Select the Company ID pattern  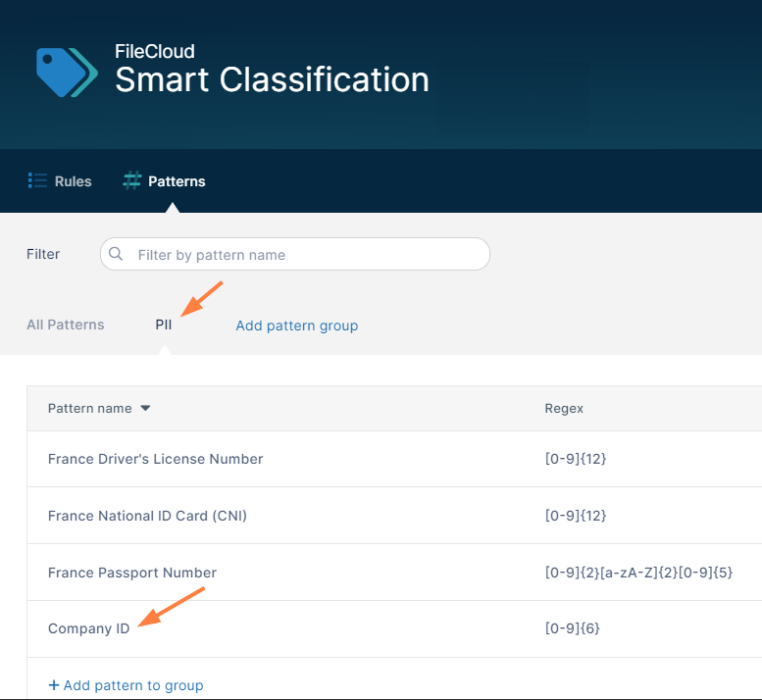tap(89, 628)
